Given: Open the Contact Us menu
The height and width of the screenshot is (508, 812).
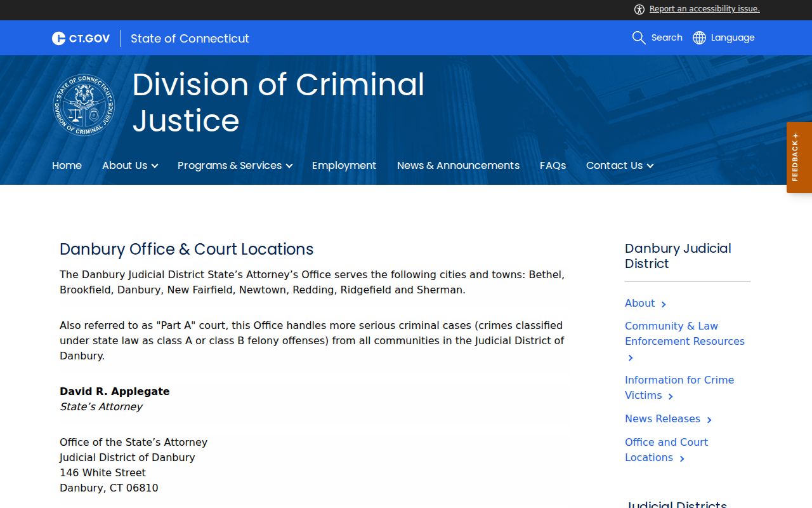Looking at the screenshot, I should 614,165.
